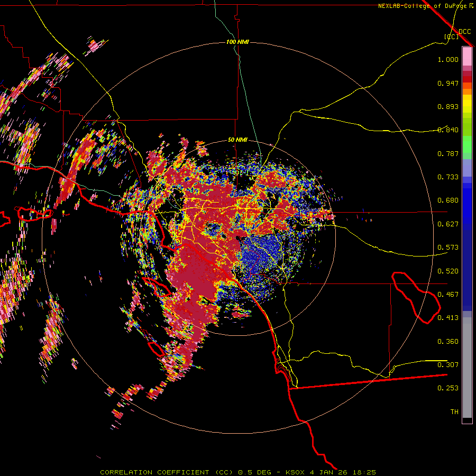Click the 50 NMI range ring label
The height and width of the screenshot is (476, 476).
[x=237, y=140]
